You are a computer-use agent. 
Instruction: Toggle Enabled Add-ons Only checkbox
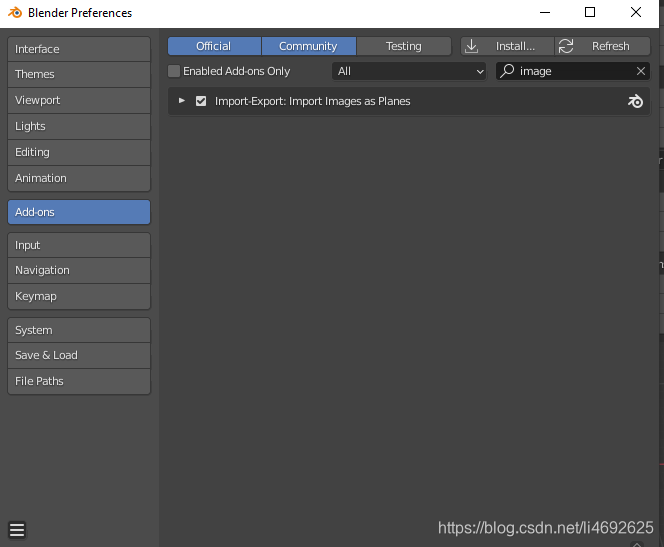174,71
